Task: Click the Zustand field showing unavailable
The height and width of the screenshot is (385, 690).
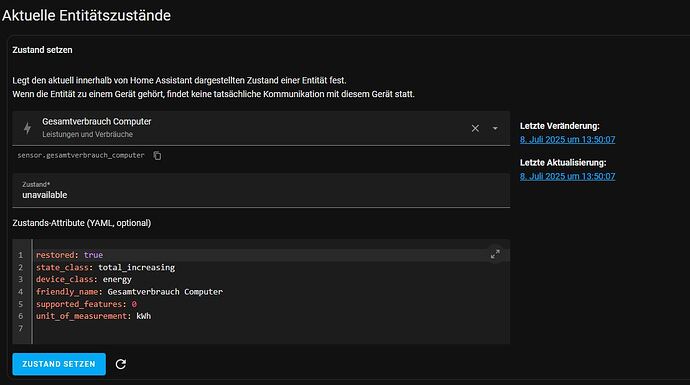Action: click(x=261, y=190)
